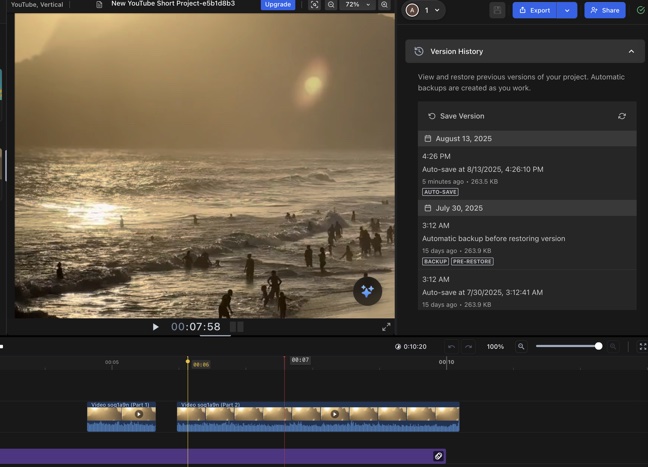The image size is (648, 467).
Task: Select the August 13, 2025 date header
Action: tap(527, 138)
